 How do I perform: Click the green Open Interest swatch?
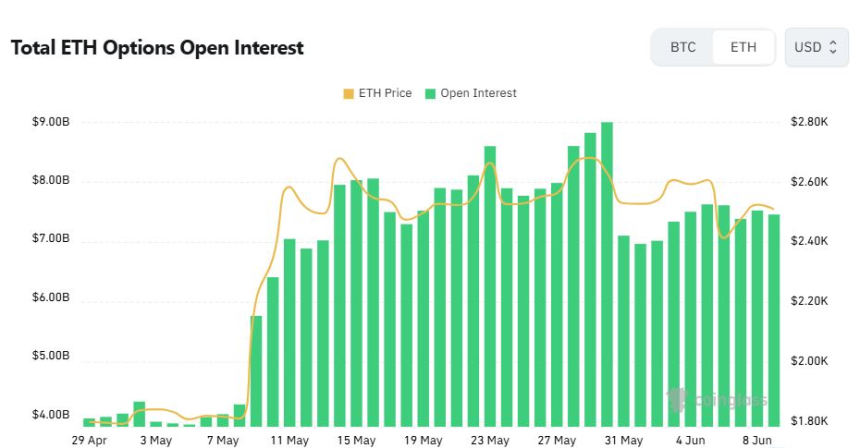(431, 94)
